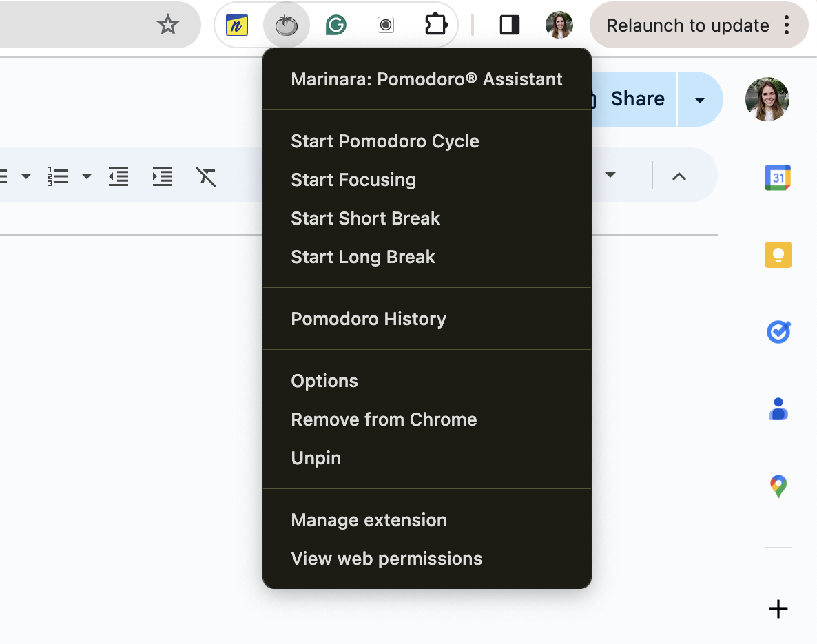Click Relaunch to update button
Viewport: 817px width, 644px height.
(x=687, y=25)
